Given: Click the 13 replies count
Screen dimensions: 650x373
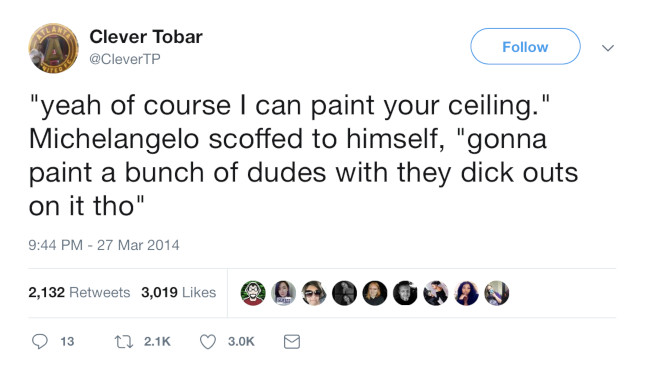Looking at the screenshot, I should tap(67, 342).
